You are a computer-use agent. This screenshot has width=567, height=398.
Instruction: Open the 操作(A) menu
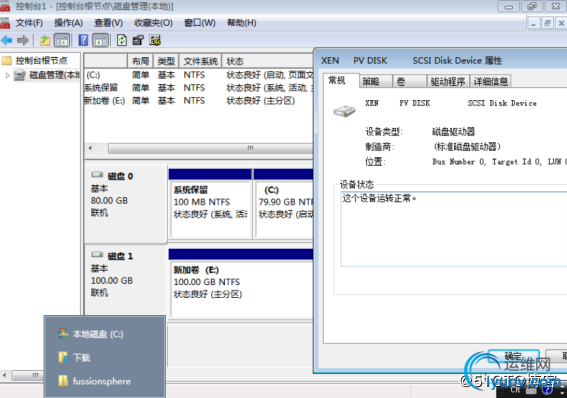tap(68, 23)
